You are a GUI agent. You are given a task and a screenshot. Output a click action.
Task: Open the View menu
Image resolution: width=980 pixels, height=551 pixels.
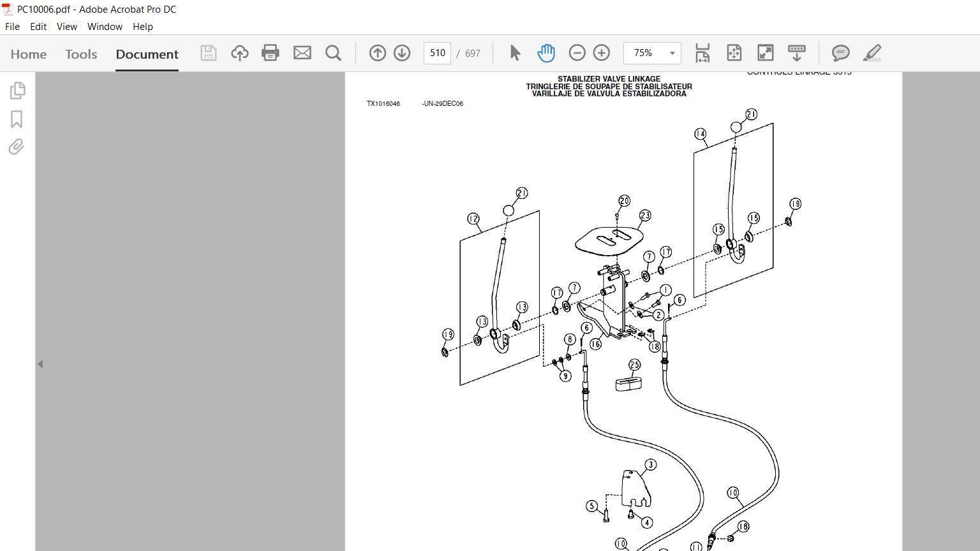[x=67, y=27]
